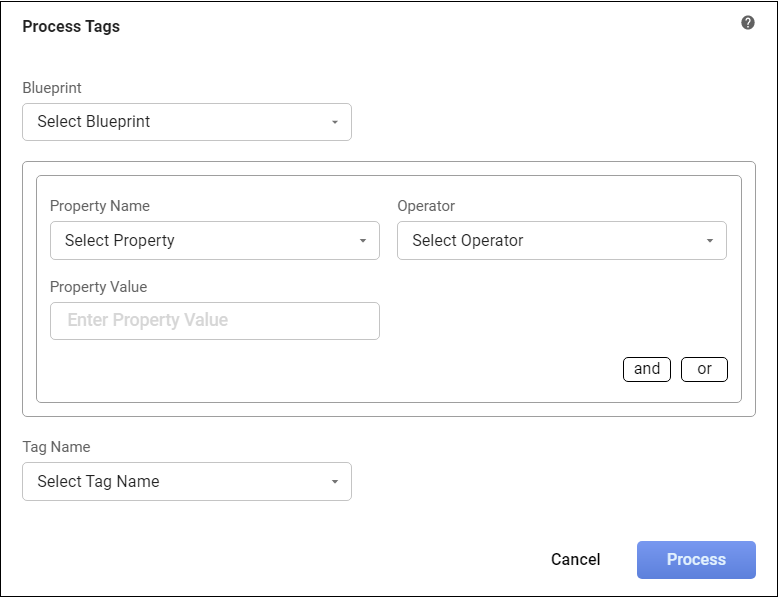Click the Blueprint field label
Image resolution: width=778 pixels, height=597 pixels.
(52, 88)
